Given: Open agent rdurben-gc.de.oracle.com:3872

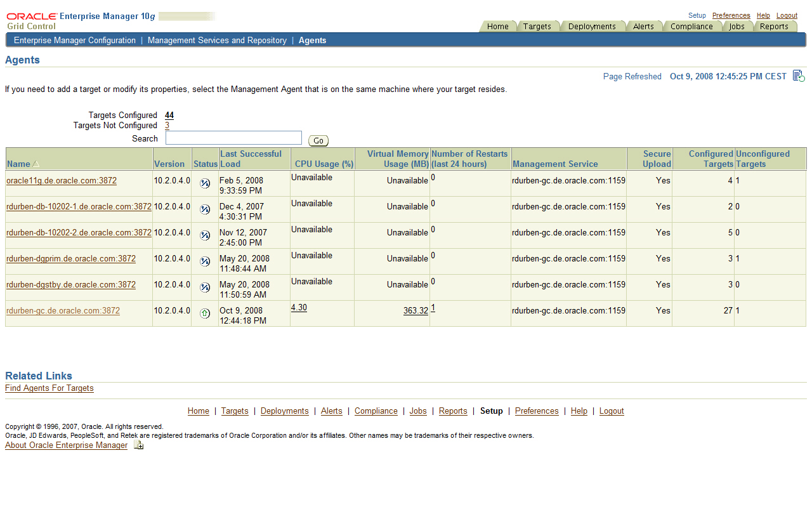Looking at the screenshot, I should click(x=63, y=311).
